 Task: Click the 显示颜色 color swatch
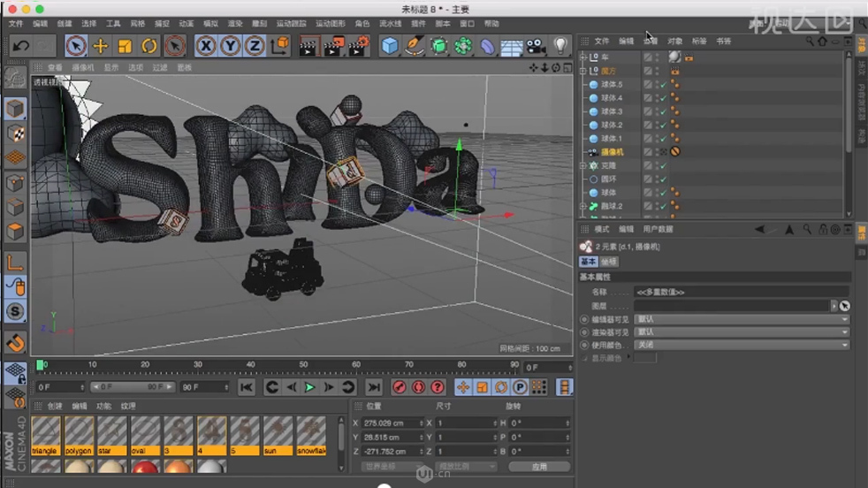[x=645, y=358]
